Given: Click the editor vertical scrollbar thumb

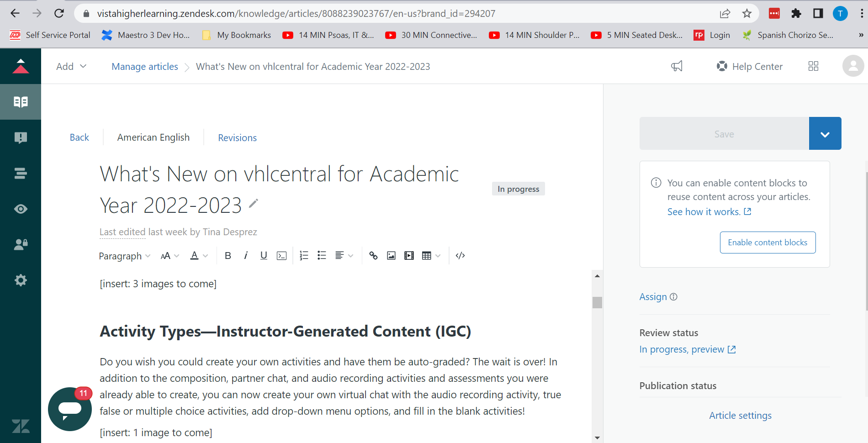Looking at the screenshot, I should click(597, 303).
